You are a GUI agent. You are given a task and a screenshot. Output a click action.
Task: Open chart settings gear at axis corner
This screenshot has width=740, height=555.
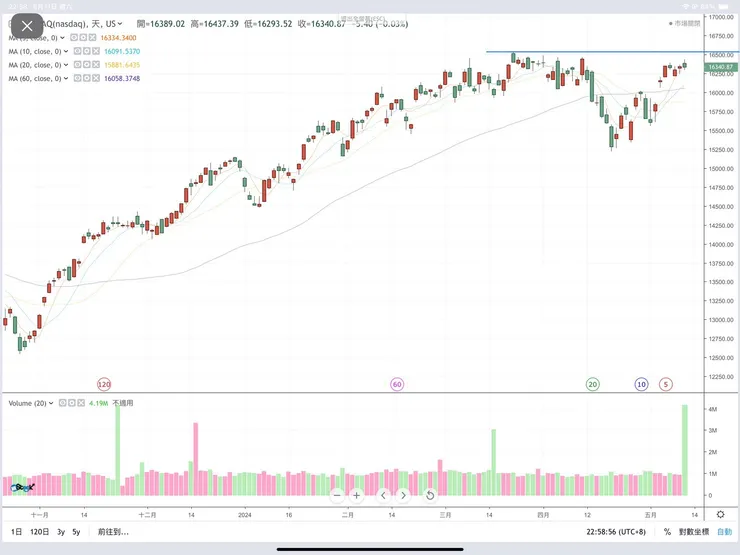(721, 514)
